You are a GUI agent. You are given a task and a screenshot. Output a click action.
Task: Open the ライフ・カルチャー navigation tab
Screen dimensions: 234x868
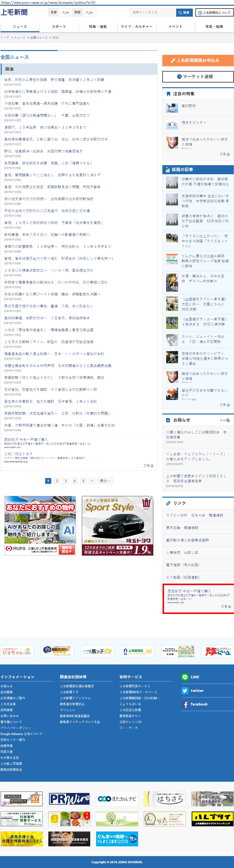[137, 27]
